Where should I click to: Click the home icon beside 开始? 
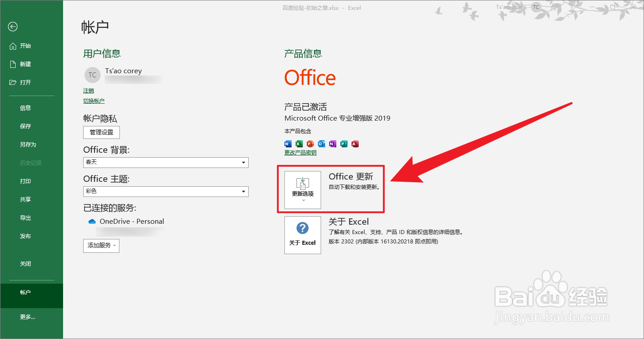13,46
